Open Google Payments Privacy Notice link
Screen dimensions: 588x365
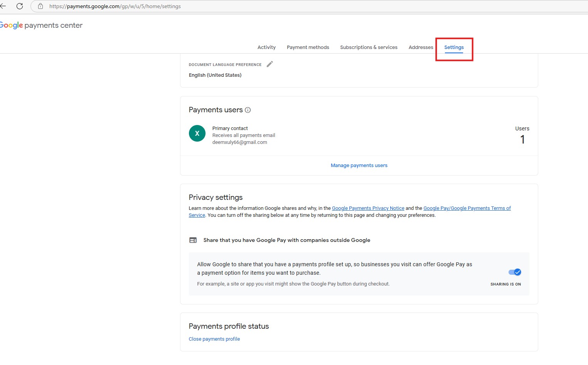pyautogui.click(x=368, y=208)
